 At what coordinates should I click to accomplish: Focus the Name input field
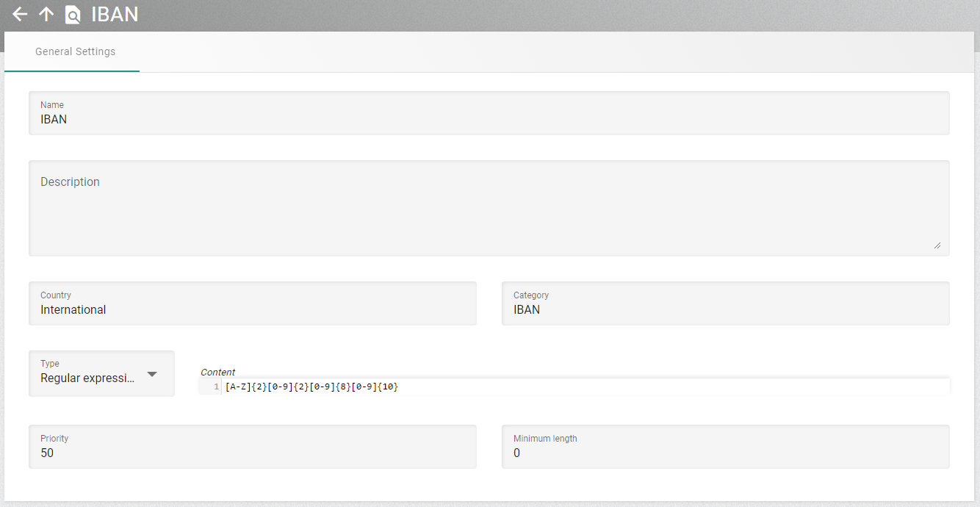click(x=489, y=119)
